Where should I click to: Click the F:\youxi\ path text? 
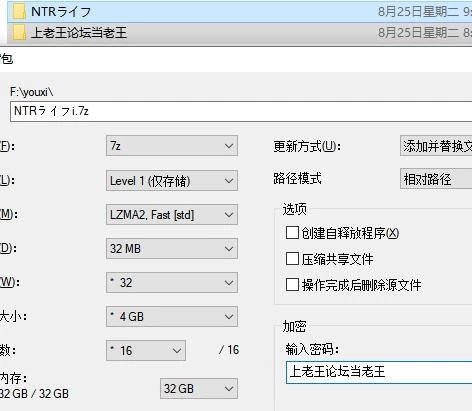[32, 92]
